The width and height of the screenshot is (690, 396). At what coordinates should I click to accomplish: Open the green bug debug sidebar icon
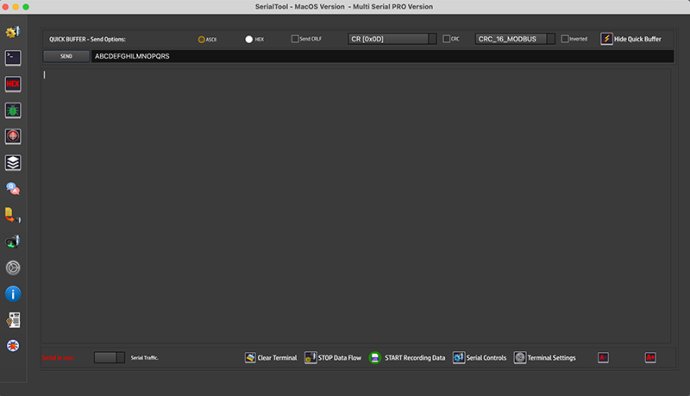click(x=13, y=110)
